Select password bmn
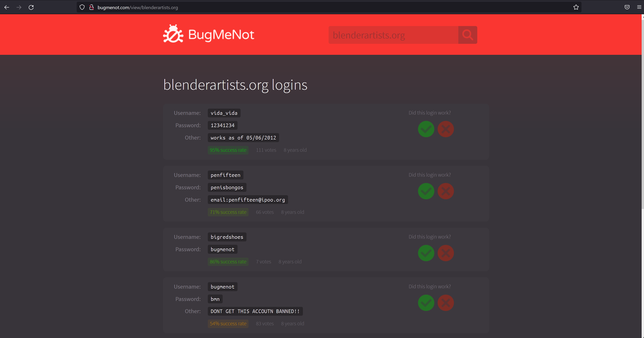This screenshot has height=338, width=644. pos(215,299)
